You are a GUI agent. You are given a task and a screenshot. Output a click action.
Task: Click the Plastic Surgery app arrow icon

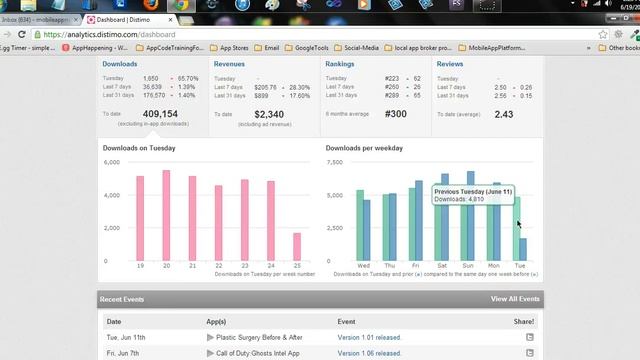(210, 338)
